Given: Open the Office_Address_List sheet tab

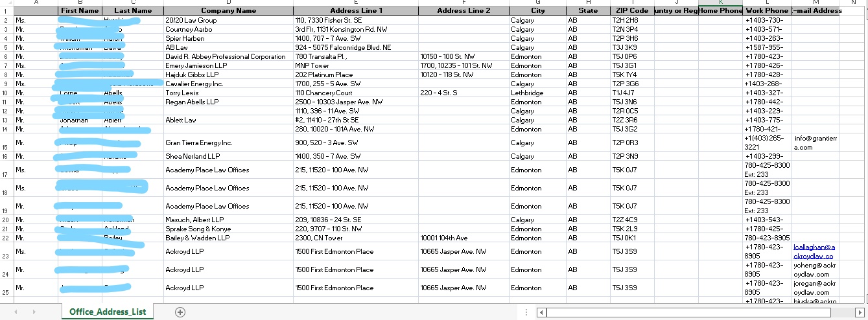Looking at the screenshot, I should click(x=108, y=312).
